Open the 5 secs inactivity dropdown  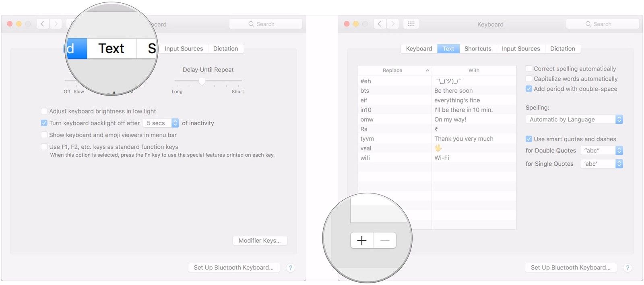(161, 123)
